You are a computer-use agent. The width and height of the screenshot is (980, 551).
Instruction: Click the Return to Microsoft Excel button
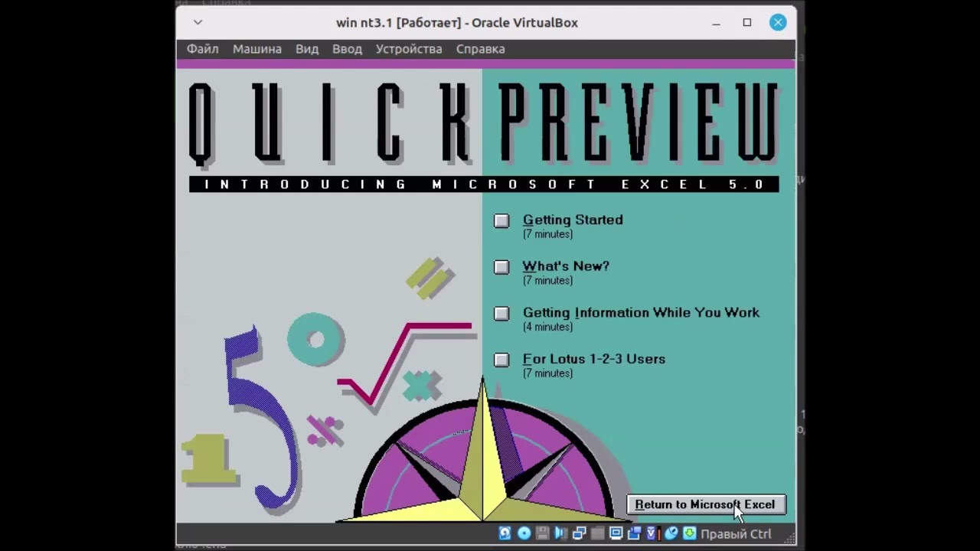[706, 504]
